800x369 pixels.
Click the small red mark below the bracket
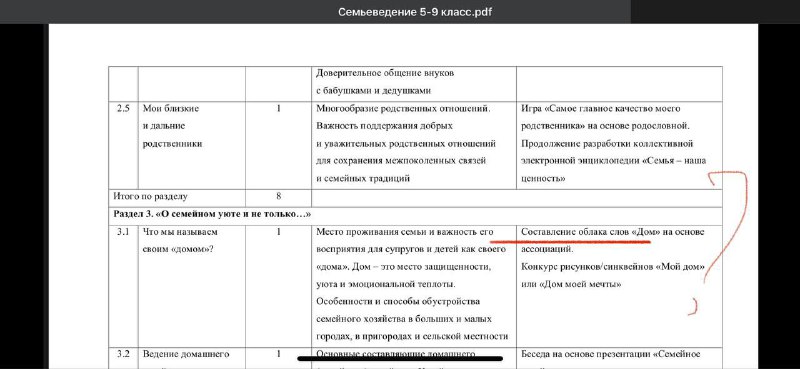click(693, 306)
